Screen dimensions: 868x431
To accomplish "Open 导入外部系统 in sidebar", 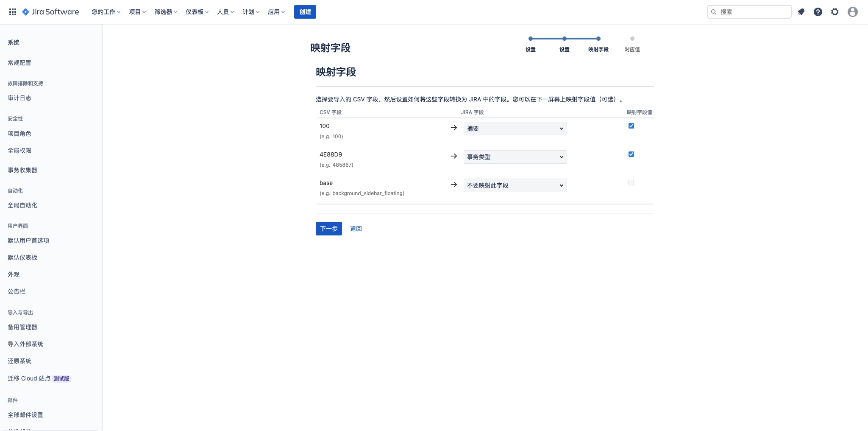I will click(x=25, y=344).
